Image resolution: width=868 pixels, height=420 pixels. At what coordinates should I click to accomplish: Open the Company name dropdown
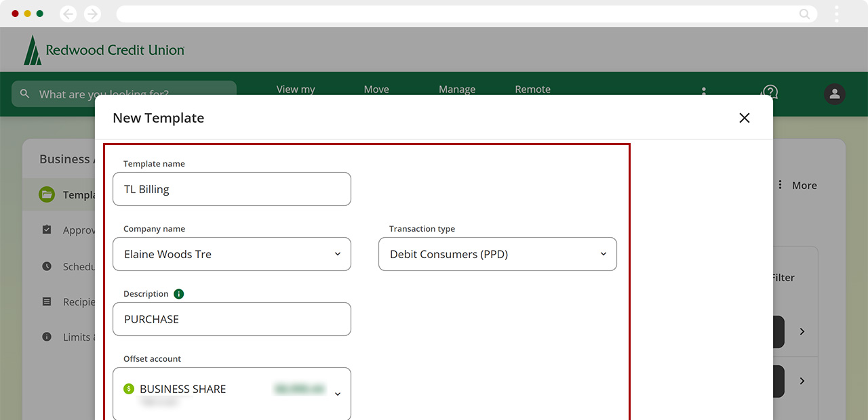232,254
